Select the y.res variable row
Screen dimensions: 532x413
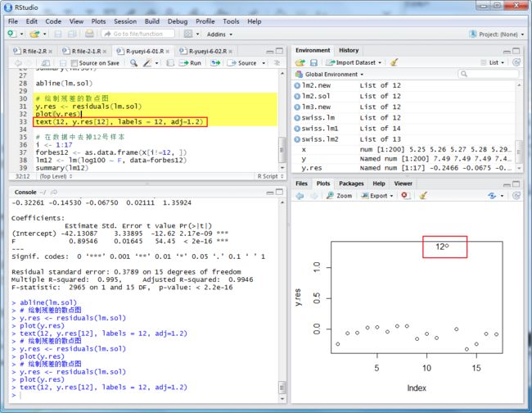pos(404,168)
